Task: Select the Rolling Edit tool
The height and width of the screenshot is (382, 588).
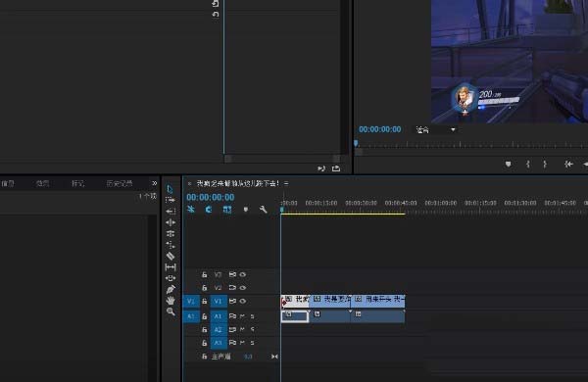Action: tap(171, 233)
